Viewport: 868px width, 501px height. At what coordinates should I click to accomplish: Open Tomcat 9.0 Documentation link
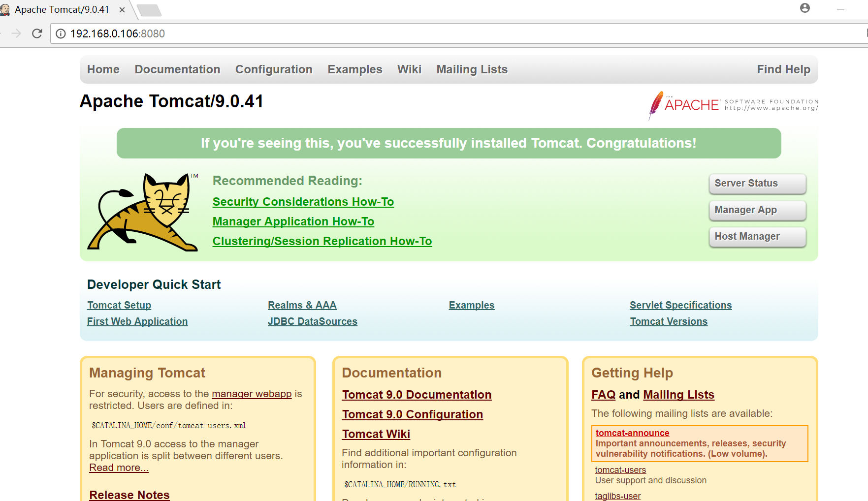pos(417,395)
